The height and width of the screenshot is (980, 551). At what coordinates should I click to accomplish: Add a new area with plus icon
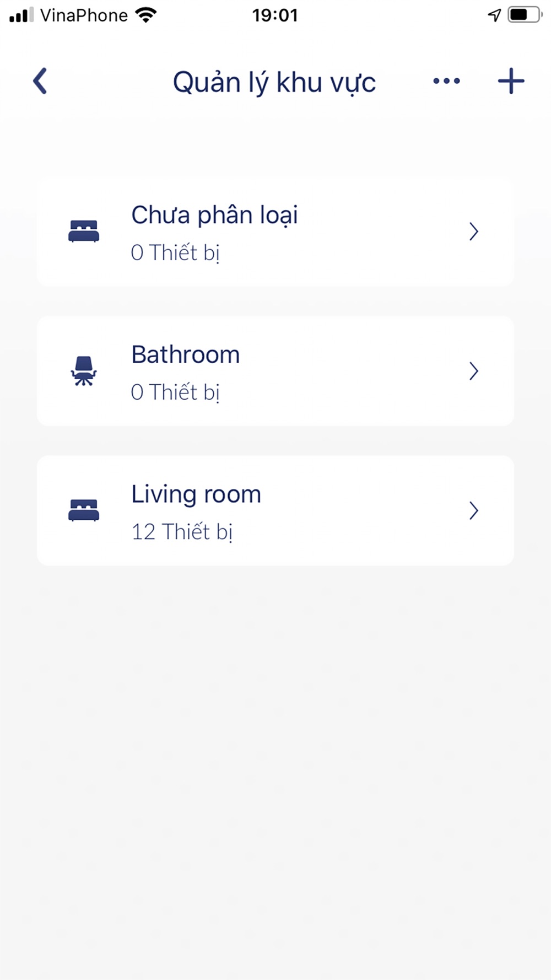(511, 82)
